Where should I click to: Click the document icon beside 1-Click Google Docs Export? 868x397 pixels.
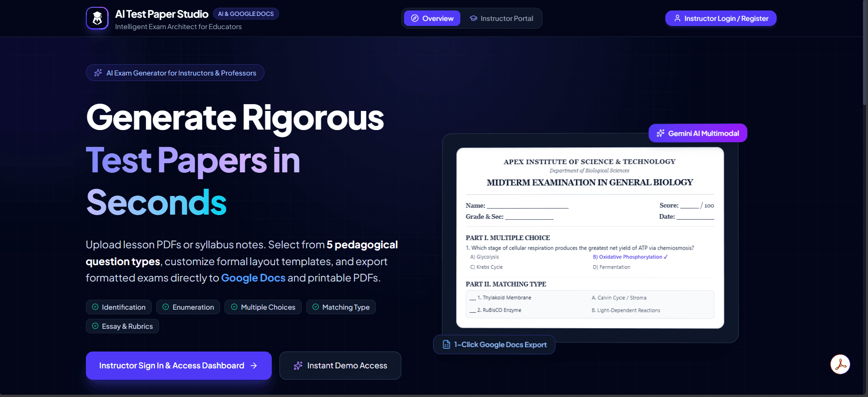coord(446,345)
